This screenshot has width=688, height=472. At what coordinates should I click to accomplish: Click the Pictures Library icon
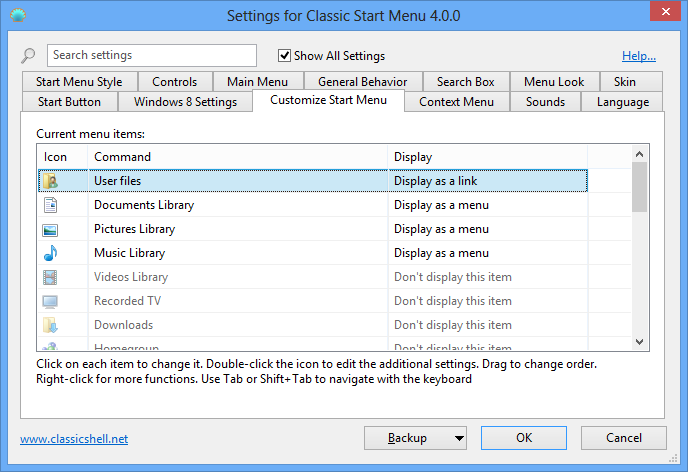click(50, 229)
